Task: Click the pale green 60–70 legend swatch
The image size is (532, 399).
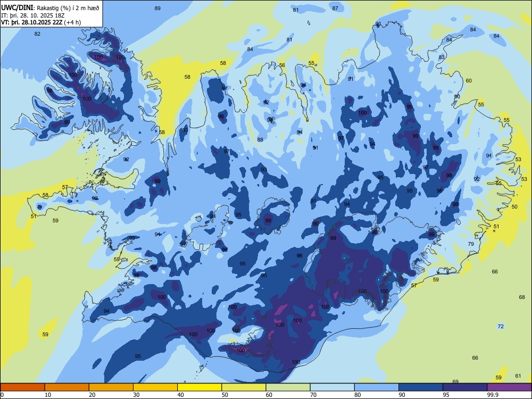Action: pyautogui.click(x=288, y=387)
